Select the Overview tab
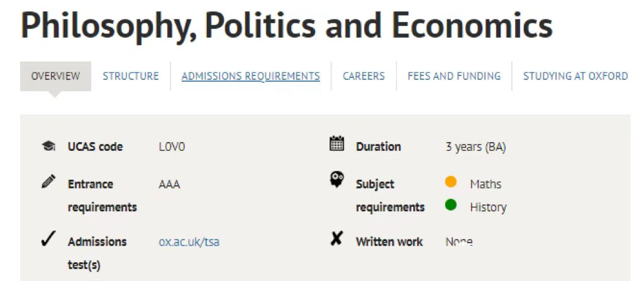Image resolution: width=644 pixels, height=281 pixels. pos(55,77)
